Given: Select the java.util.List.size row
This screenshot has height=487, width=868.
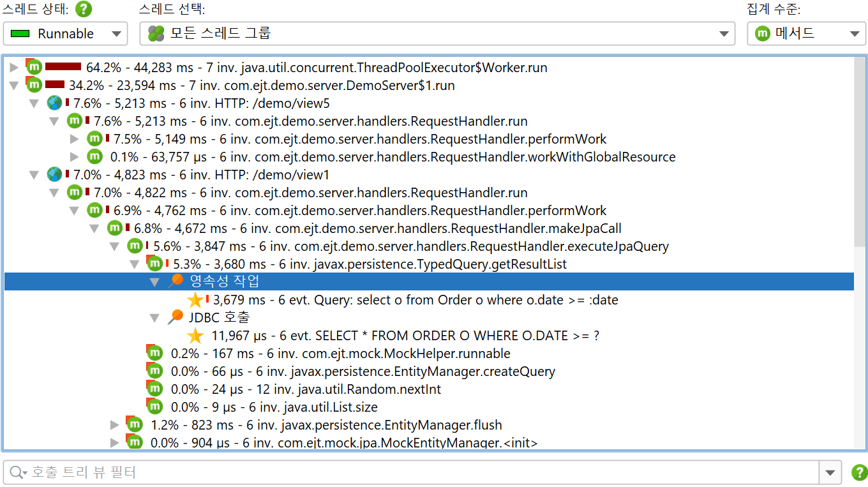Looking at the screenshot, I should [x=429, y=407].
